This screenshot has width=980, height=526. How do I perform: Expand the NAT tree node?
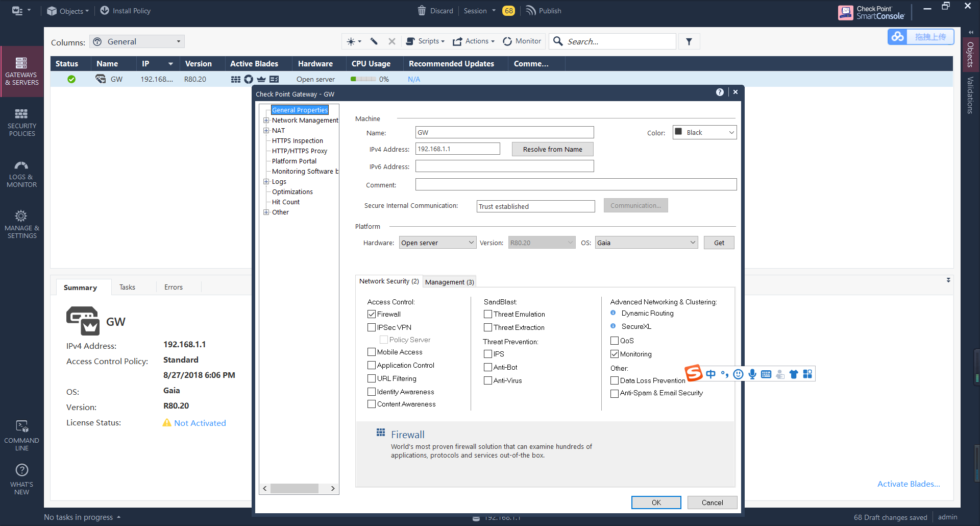tap(266, 131)
